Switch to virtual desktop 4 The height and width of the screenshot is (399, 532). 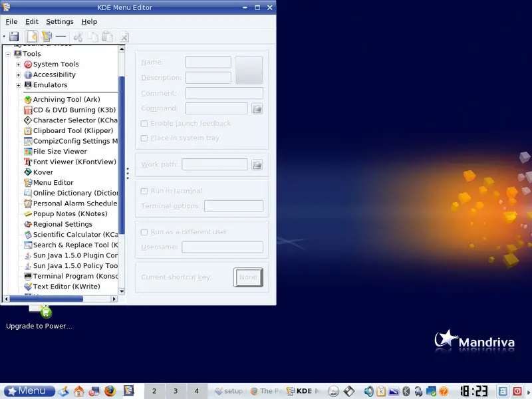click(196, 391)
